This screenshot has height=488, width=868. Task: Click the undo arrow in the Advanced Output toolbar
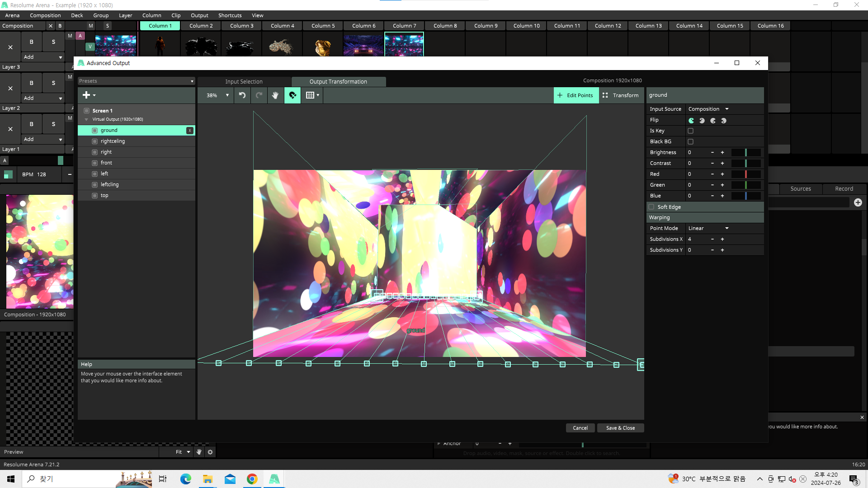click(242, 95)
